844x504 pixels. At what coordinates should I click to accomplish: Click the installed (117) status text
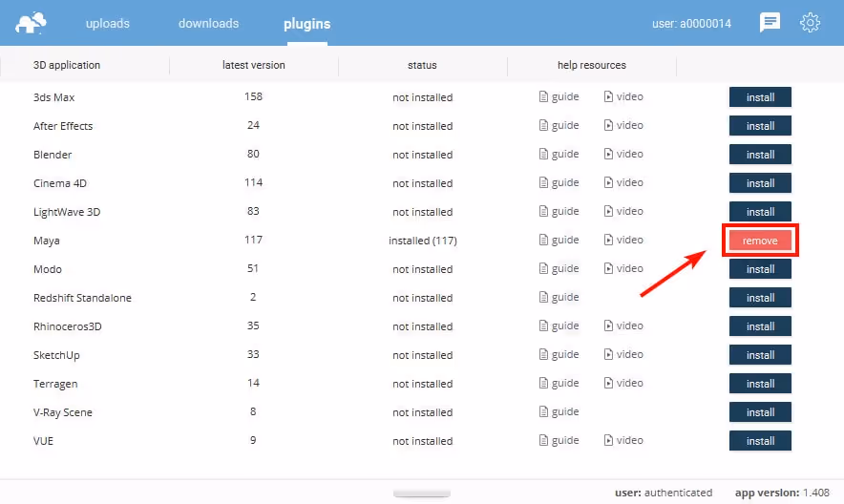coord(423,241)
